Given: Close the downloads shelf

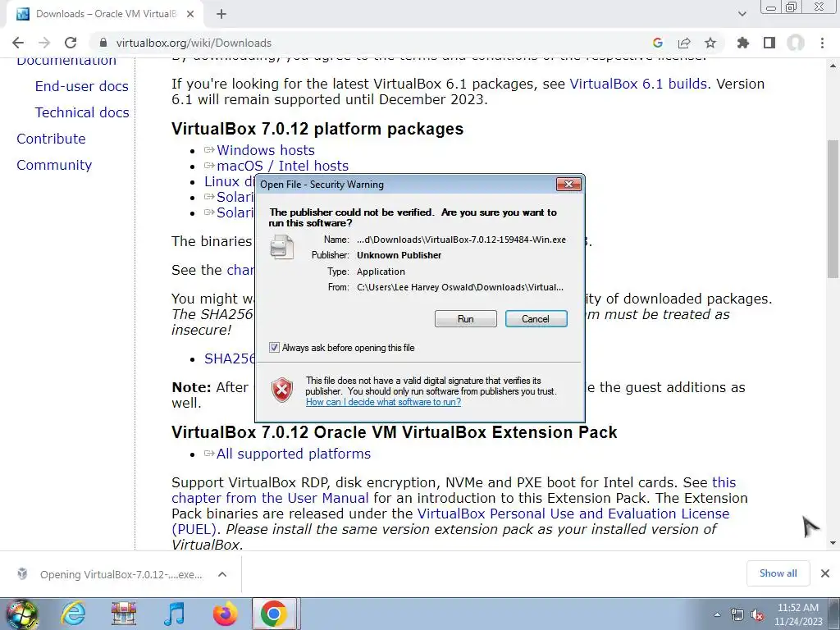Looking at the screenshot, I should click(825, 573).
